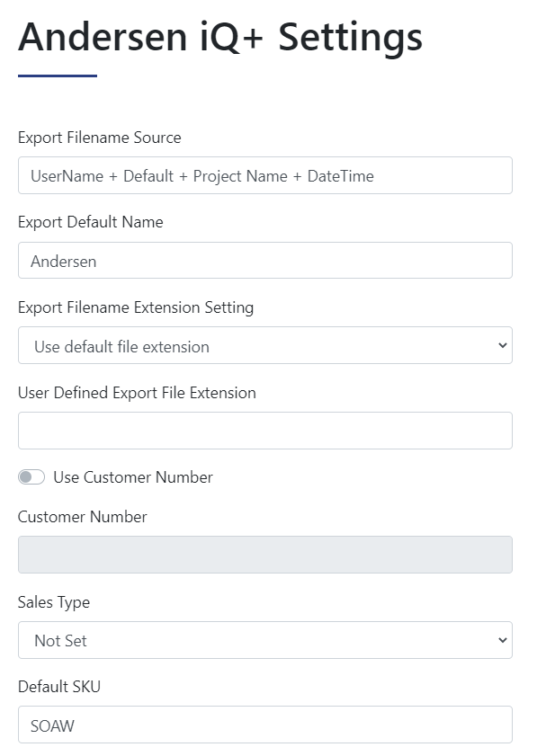Screen dimensions: 537x756
Task: Click the greyed-out Customer Number field
Action: (x=264, y=555)
